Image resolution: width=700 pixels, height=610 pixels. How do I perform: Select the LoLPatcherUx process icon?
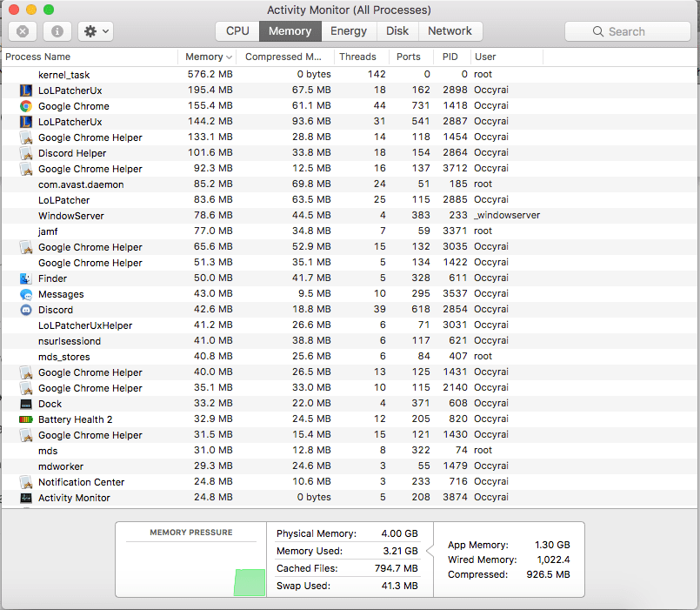tap(23, 90)
